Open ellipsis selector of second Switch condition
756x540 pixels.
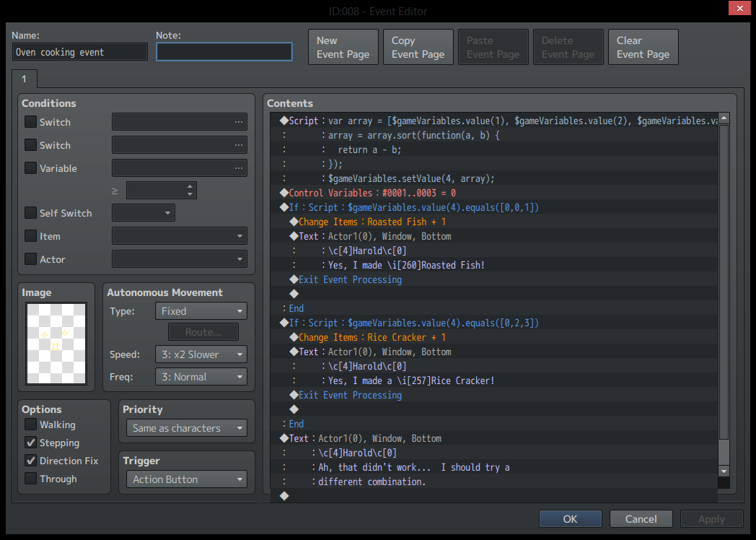239,145
